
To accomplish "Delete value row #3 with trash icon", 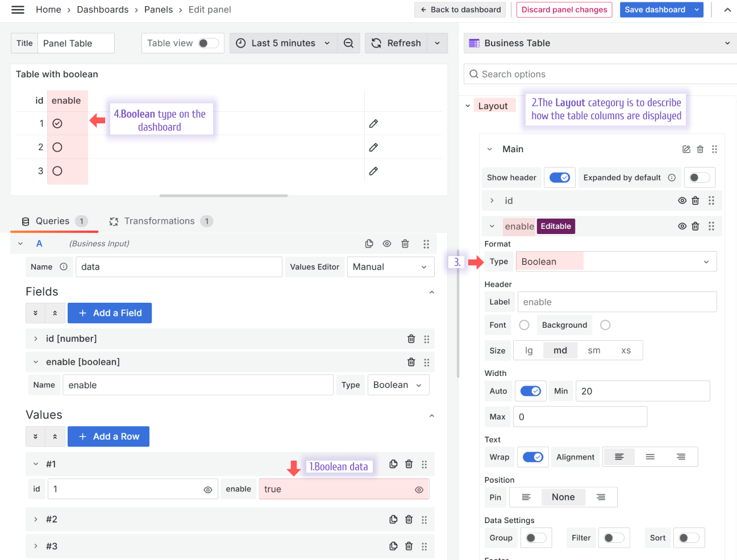I will click(x=409, y=546).
